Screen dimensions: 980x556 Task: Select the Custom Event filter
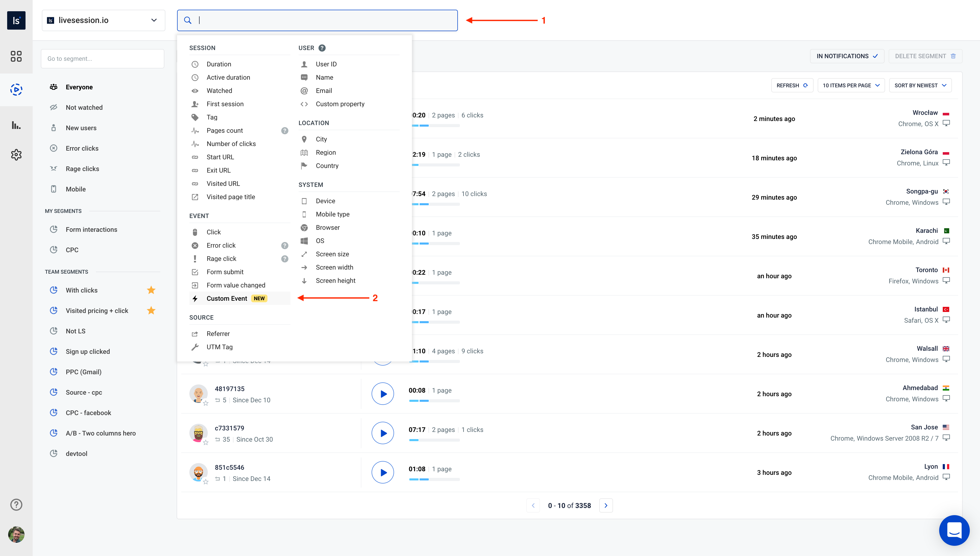tap(227, 298)
